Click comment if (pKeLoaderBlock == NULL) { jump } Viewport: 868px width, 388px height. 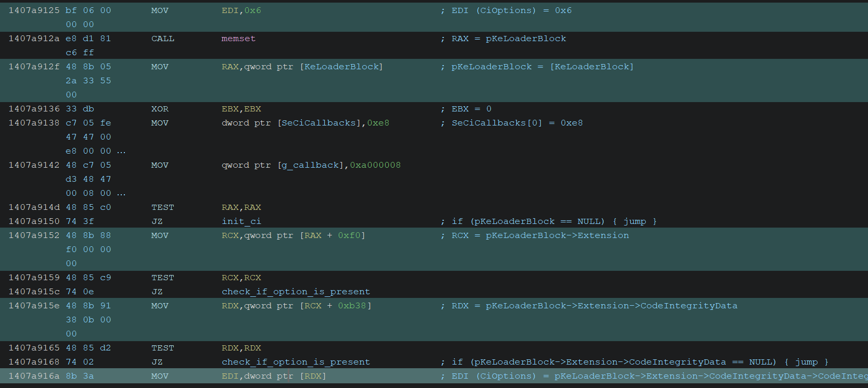pyautogui.click(x=554, y=221)
